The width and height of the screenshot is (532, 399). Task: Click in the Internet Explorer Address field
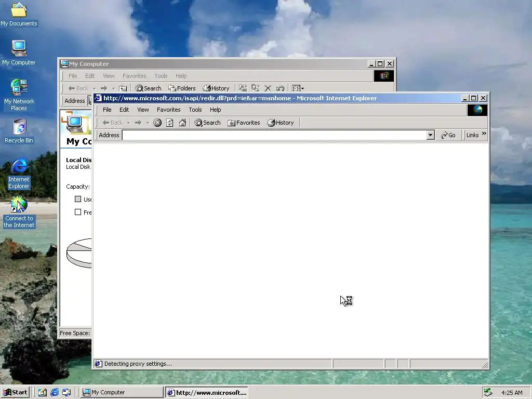pyautogui.click(x=274, y=135)
